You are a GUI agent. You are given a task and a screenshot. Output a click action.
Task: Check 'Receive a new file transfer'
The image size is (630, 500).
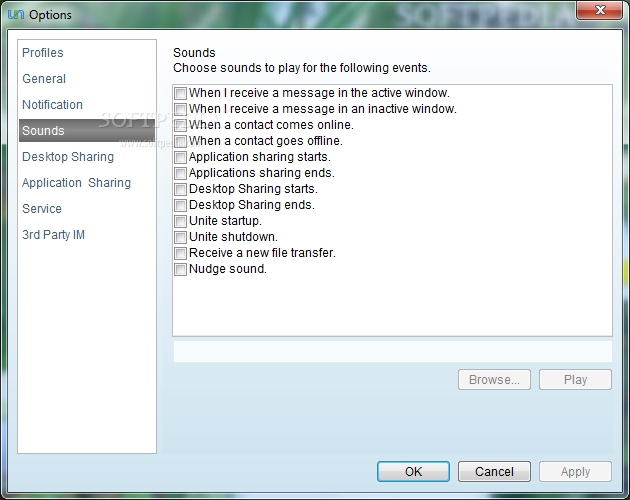[180, 253]
